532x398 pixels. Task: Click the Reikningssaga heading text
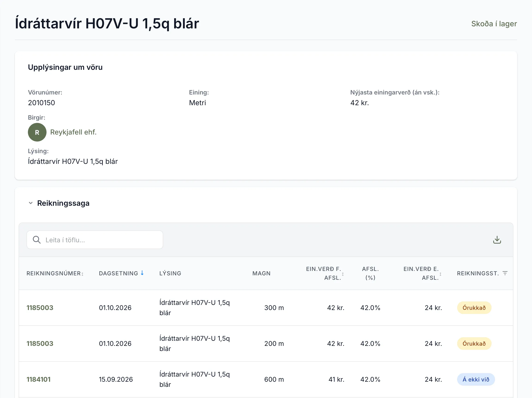pyautogui.click(x=63, y=203)
